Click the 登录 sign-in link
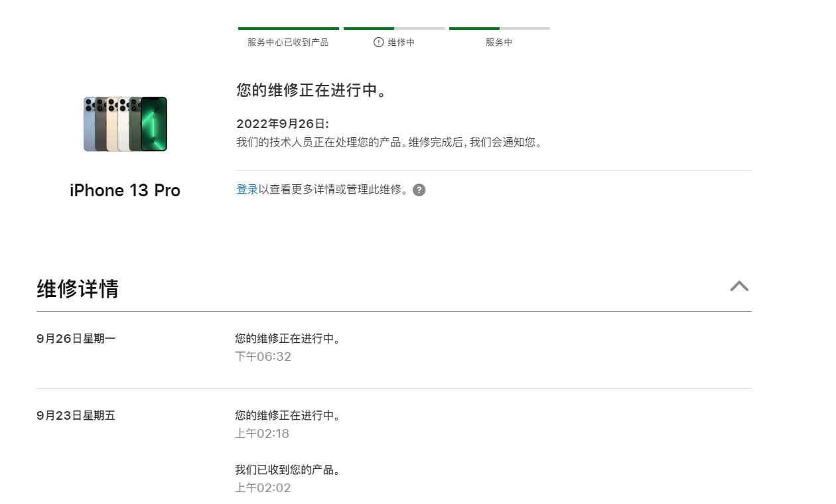Viewport: 836px width, 504px height. (247, 190)
